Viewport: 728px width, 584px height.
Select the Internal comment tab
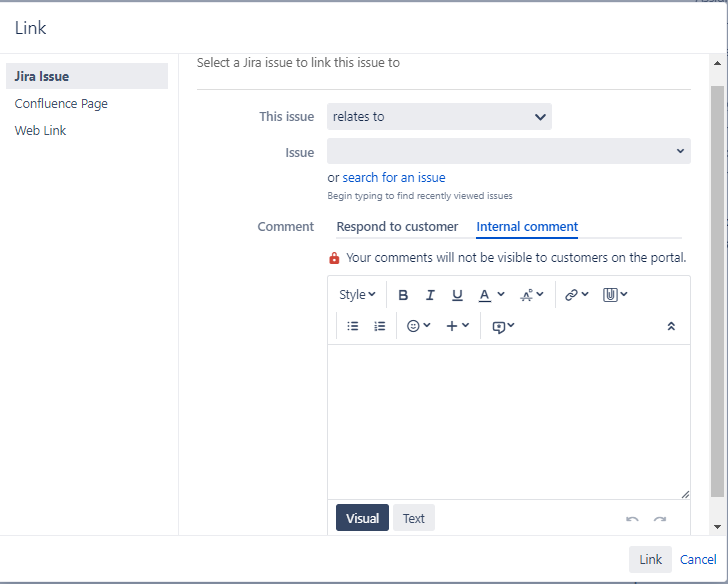click(x=527, y=227)
